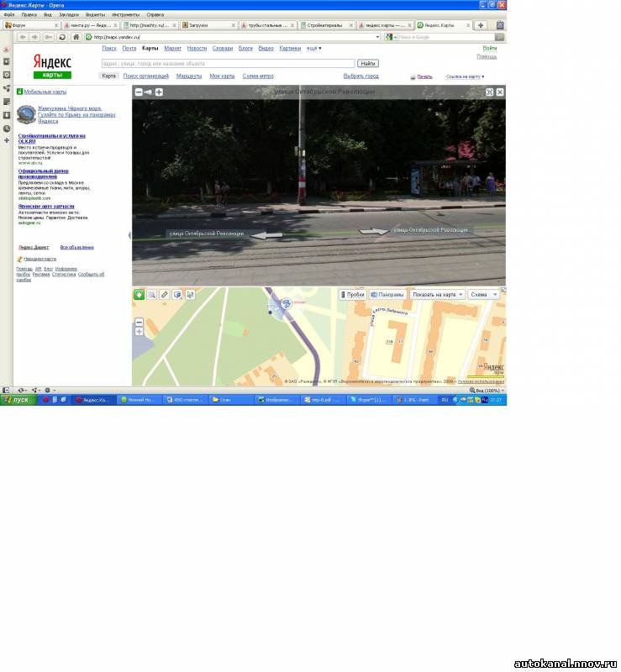Expand the ещё services dropdown
Screen dimensions: 621x672
pyautogui.click(x=314, y=49)
